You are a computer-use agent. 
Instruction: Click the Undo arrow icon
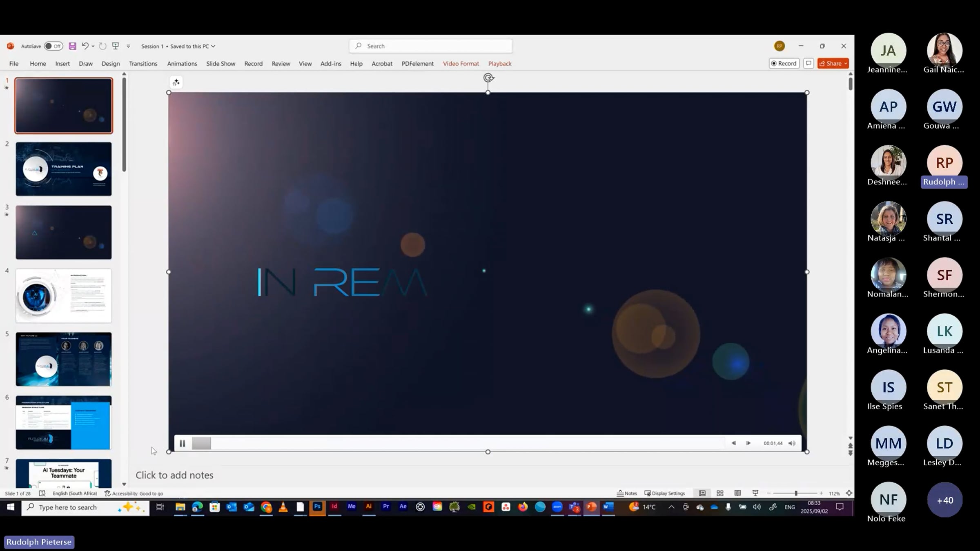[x=85, y=46]
